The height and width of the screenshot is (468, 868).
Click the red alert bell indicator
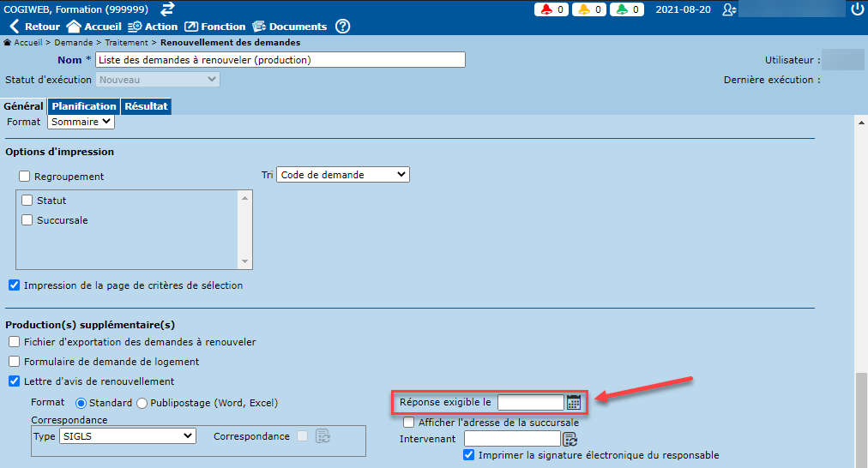(x=552, y=9)
